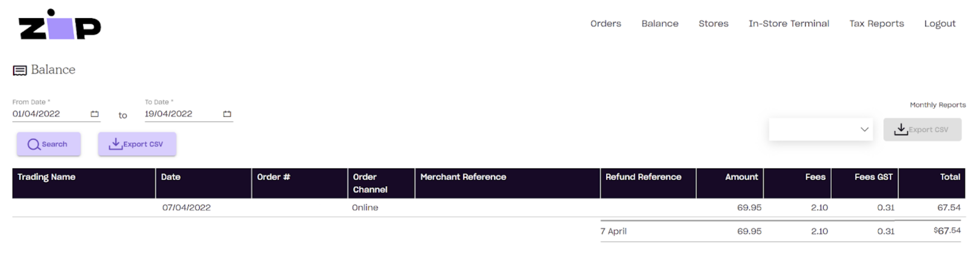Go to the Stores page
Viewport: 980px width, 255px height.
(x=713, y=24)
